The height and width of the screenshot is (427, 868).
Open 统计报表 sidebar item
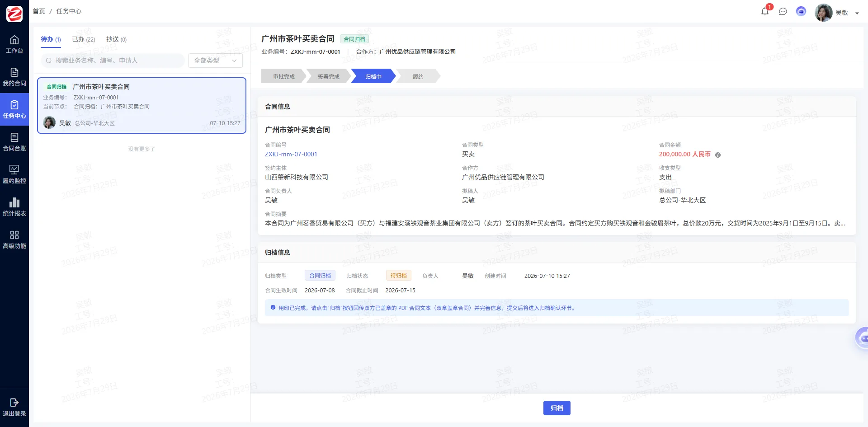[14, 207]
